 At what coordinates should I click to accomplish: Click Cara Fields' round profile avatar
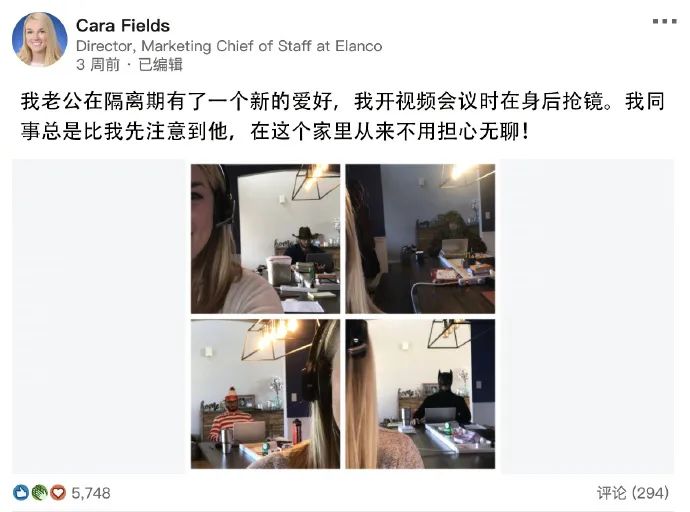click(40, 40)
